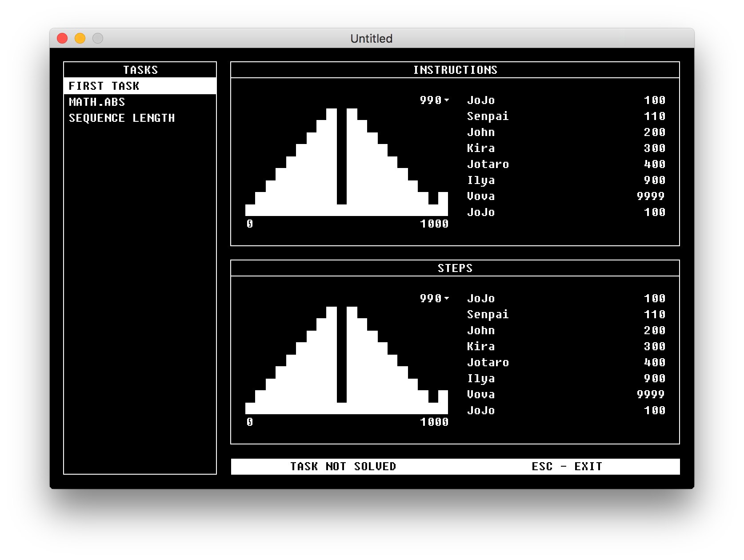Click Ilya's 900 score in STEPS
The height and width of the screenshot is (560, 744).
pos(655,378)
